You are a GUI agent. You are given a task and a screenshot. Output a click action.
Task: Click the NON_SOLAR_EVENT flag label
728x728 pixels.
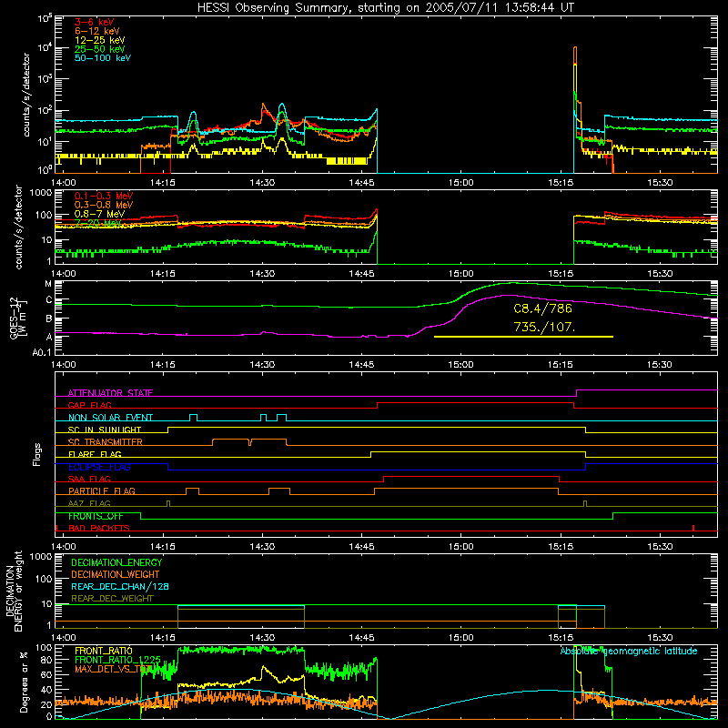(110, 418)
